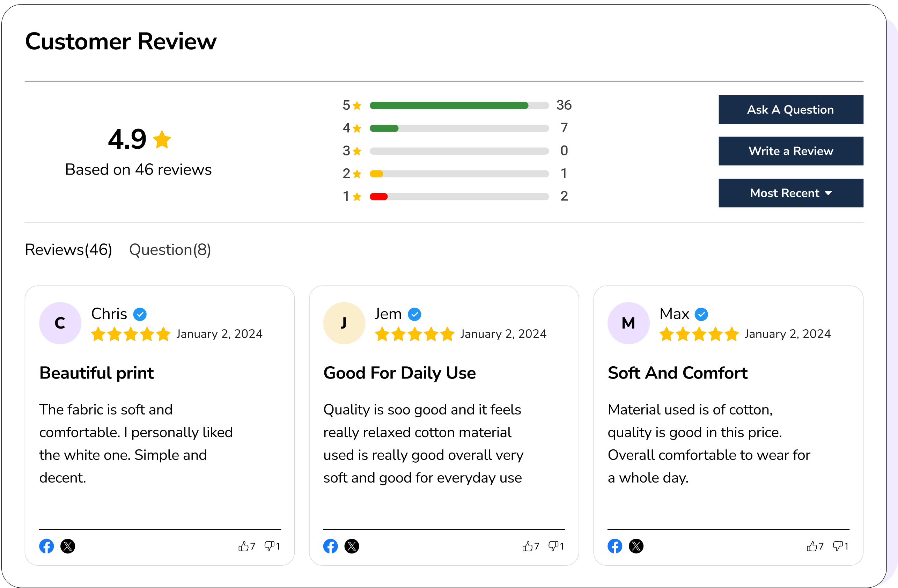Viewport: 898px width, 588px height.
Task: Open the "Good For Daily Use" review title
Action: click(x=399, y=373)
